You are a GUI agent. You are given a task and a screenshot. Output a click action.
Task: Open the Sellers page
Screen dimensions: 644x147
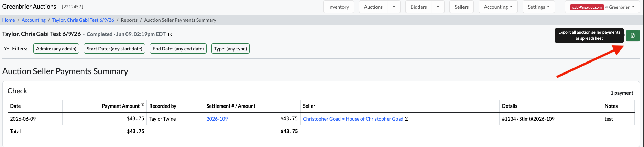pos(461,7)
